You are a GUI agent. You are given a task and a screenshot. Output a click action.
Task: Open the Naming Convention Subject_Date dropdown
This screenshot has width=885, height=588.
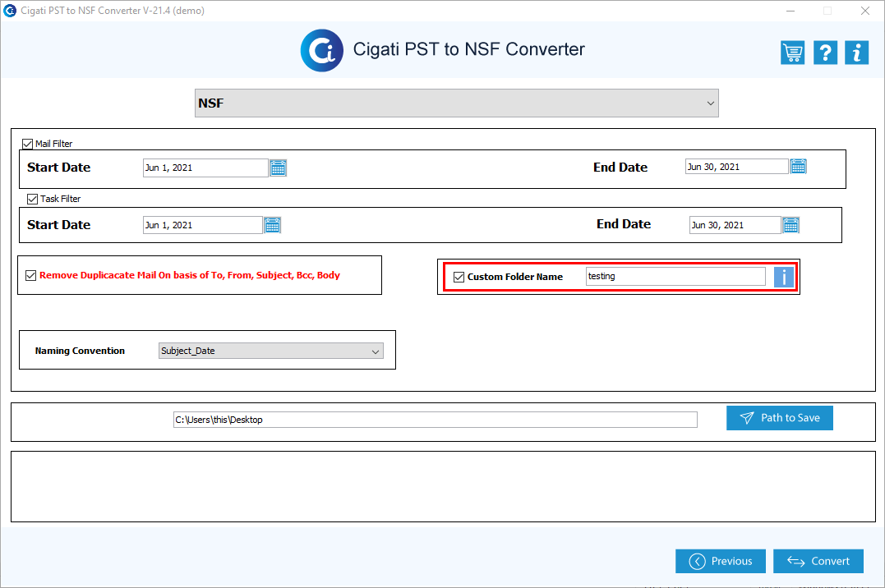[271, 351]
